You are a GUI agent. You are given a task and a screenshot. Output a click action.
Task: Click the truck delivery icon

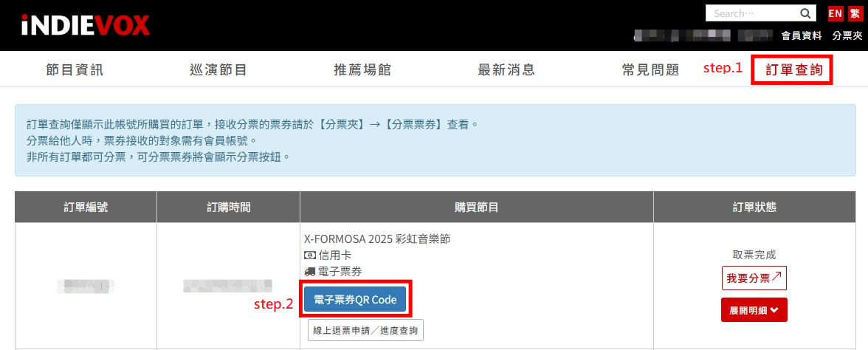click(310, 272)
